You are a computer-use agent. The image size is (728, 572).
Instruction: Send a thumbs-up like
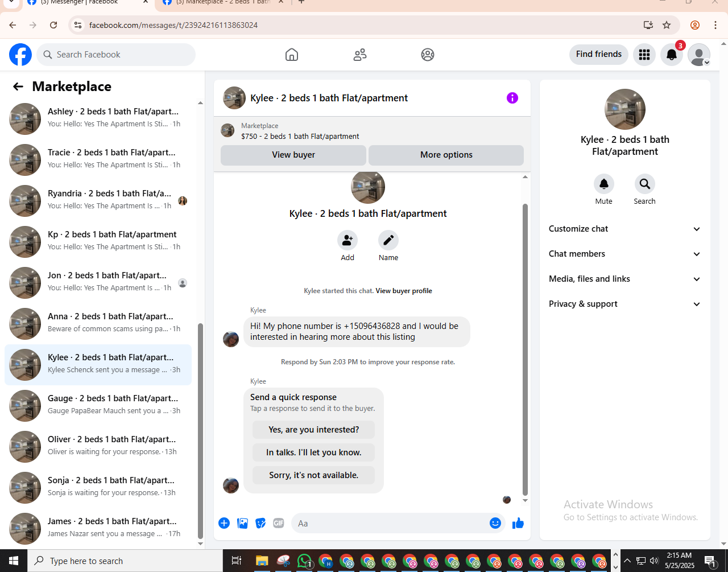tap(518, 523)
